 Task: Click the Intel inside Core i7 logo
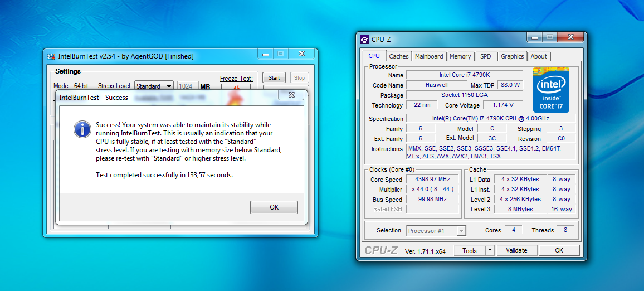(551, 90)
